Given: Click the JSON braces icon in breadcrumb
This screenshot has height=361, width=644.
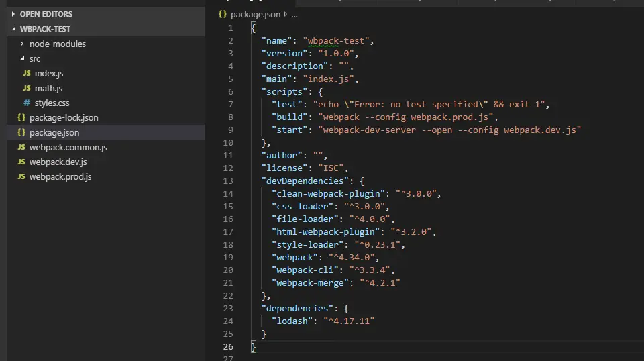Looking at the screenshot, I should 223,14.
